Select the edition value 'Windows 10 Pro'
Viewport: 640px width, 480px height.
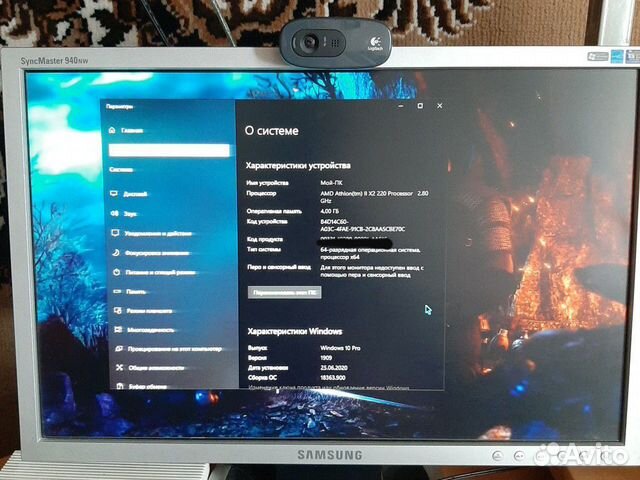[x=340, y=348]
